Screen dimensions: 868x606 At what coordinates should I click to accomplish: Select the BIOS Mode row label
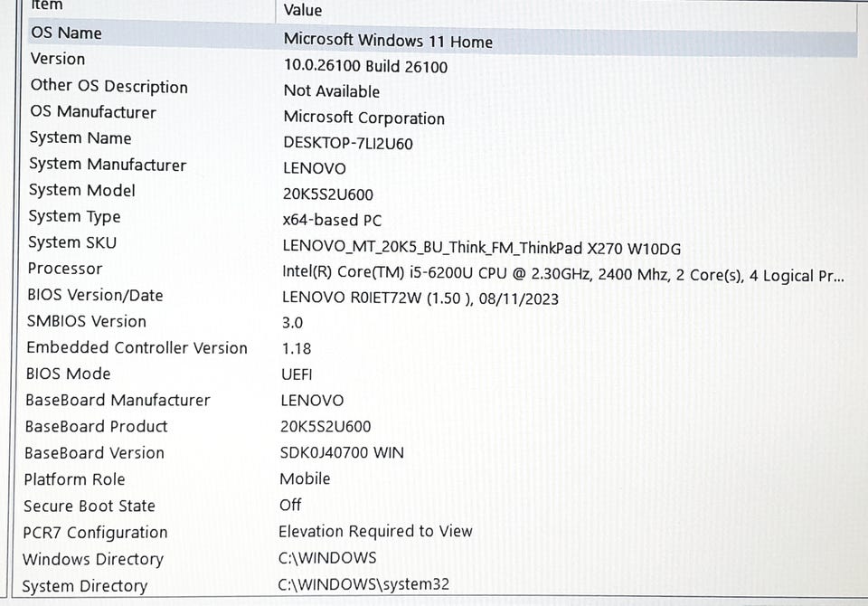tap(68, 374)
